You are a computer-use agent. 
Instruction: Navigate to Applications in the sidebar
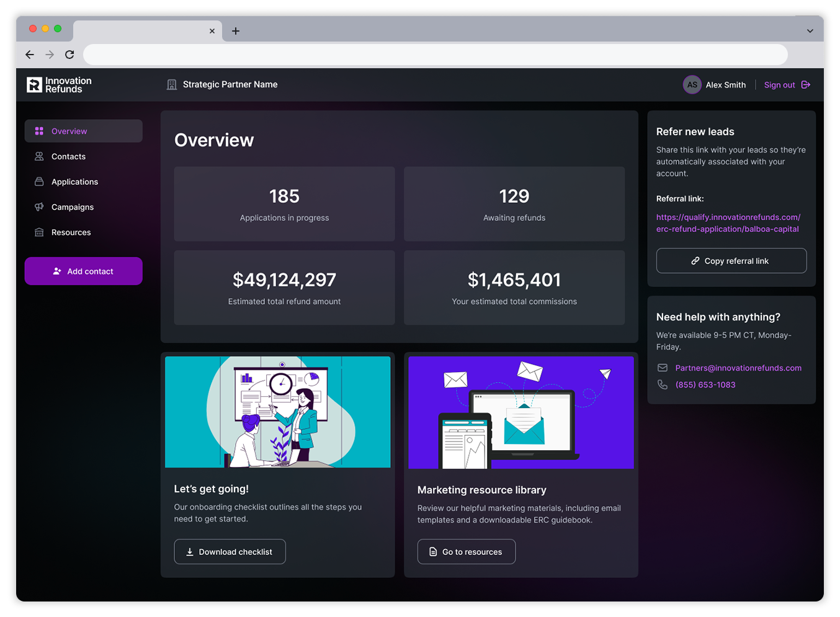(74, 182)
